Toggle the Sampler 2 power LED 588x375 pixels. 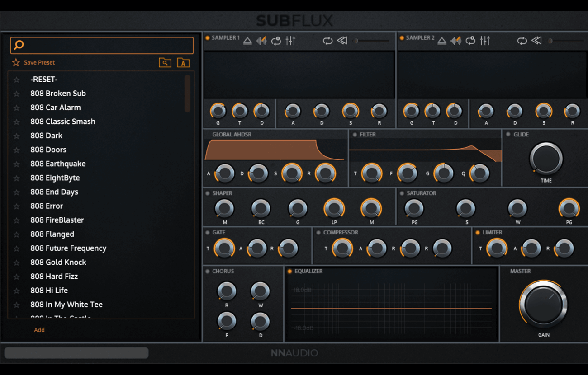click(x=402, y=38)
